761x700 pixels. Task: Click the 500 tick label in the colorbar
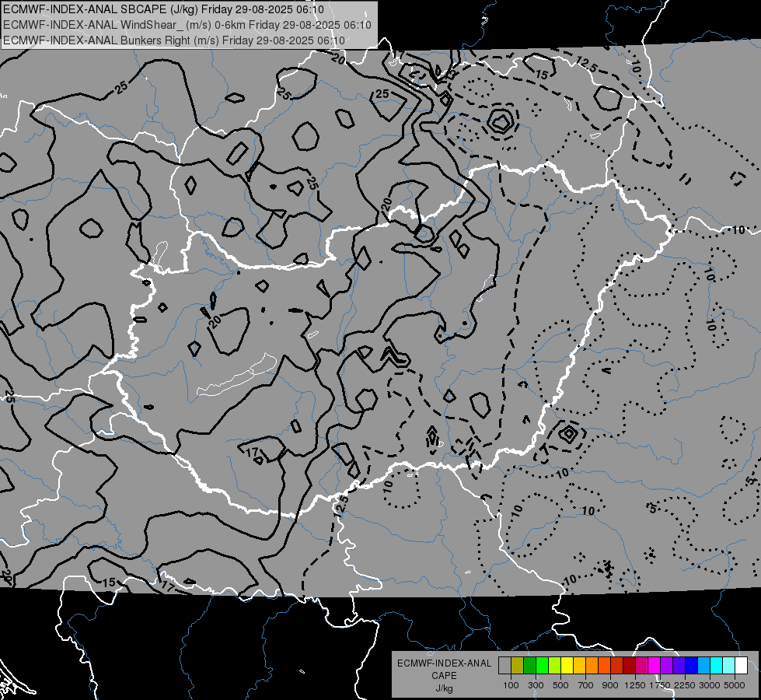tap(560, 685)
